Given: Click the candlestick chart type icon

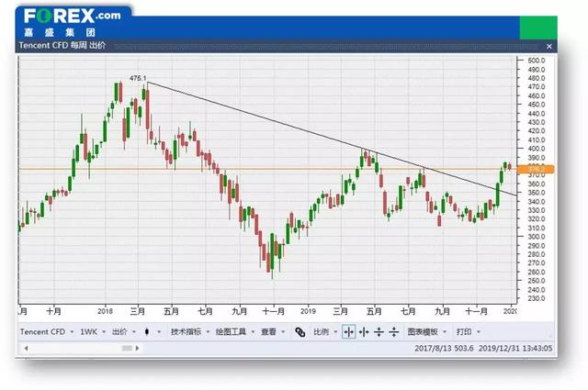Looking at the screenshot, I should coord(147,331).
